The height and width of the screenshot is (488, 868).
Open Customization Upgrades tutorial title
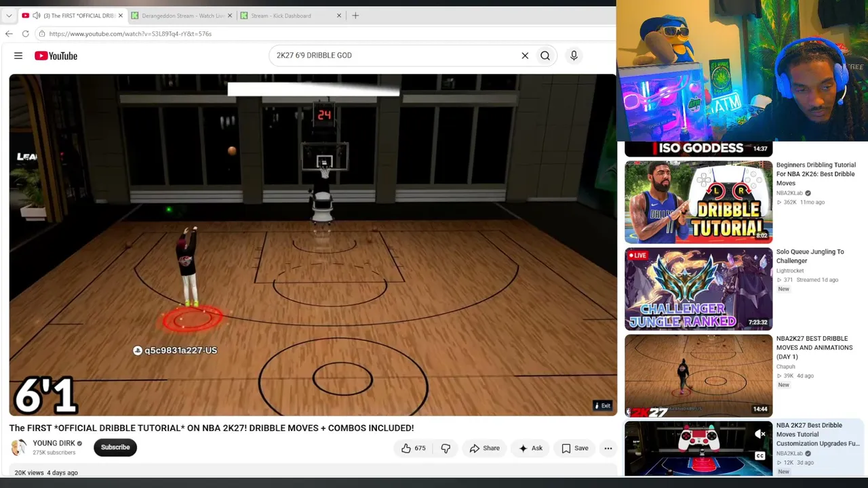click(818, 434)
